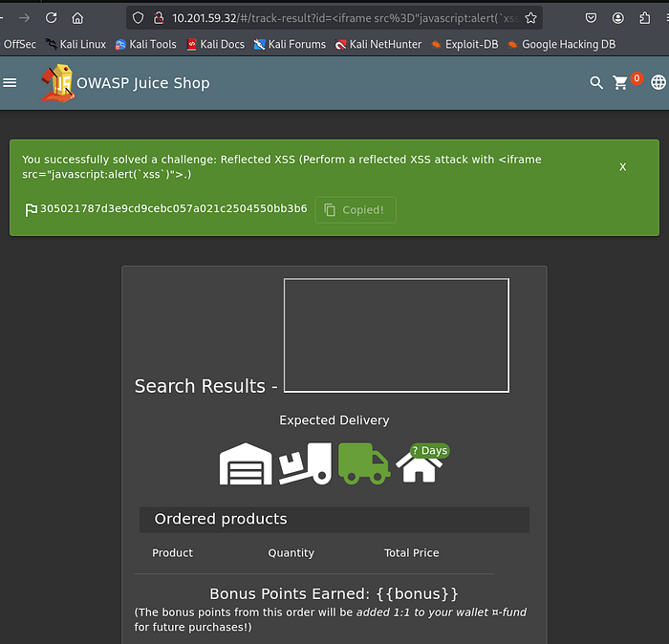
Task: Click the insecure connection padlock icon
Action: coord(159,18)
